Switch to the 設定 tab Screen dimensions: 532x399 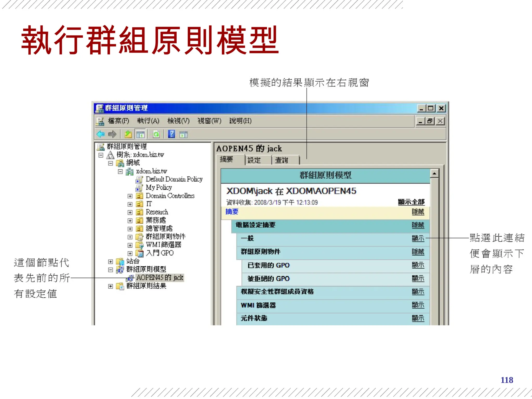click(254, 160)
